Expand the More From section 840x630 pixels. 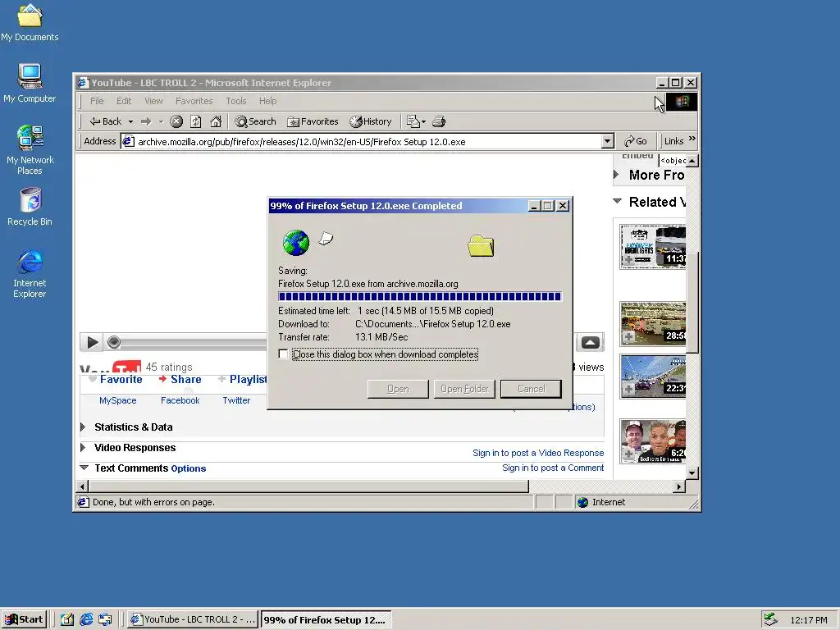tap(616, 175)
